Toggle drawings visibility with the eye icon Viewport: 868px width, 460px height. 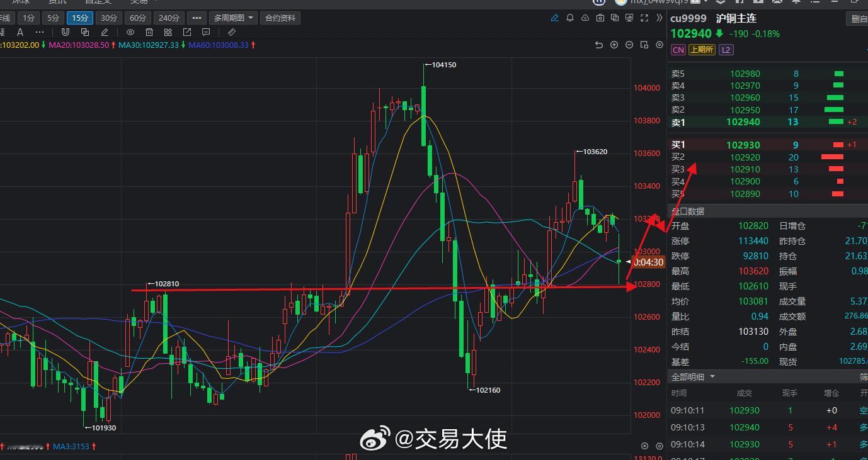130,31
